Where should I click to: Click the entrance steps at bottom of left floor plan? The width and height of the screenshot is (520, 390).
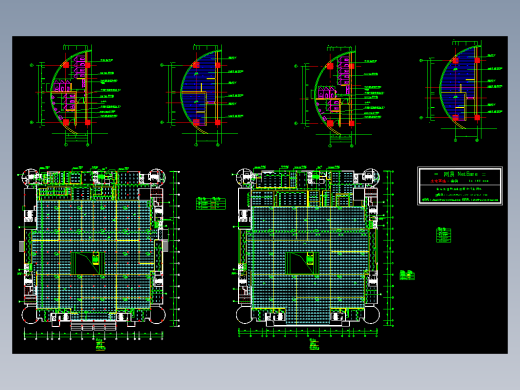coord(93,325)
